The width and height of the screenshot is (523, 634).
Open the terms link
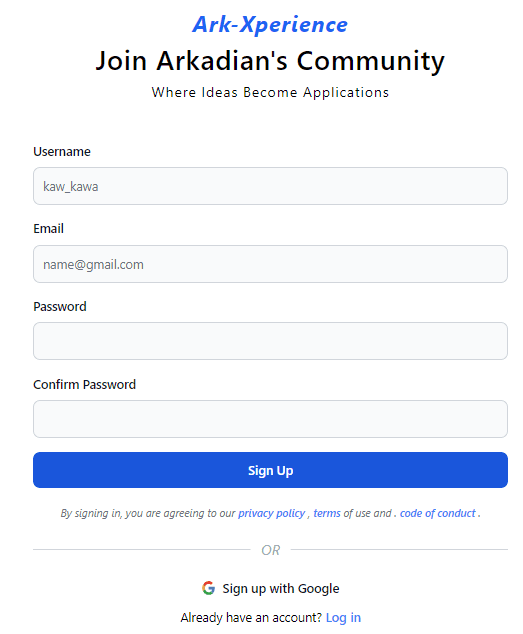[x=327, y=513]
